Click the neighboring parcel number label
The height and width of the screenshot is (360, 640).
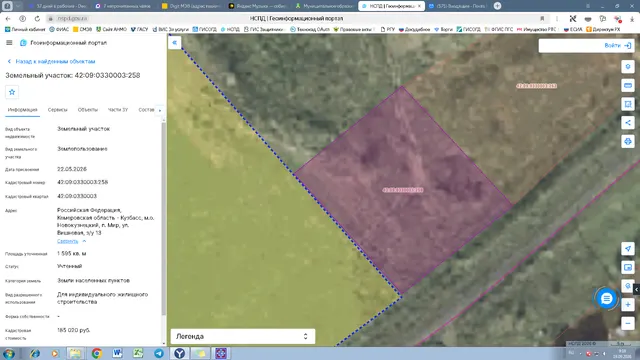(x=536, y=86)
